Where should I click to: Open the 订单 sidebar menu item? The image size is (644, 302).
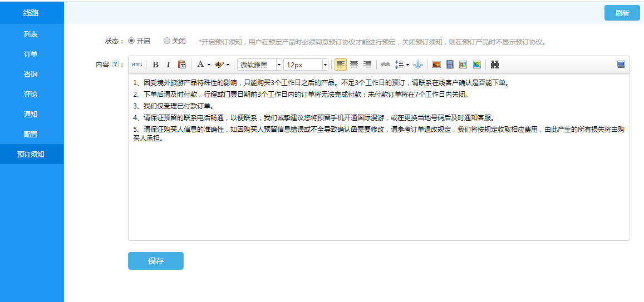(x=31, y=55)
